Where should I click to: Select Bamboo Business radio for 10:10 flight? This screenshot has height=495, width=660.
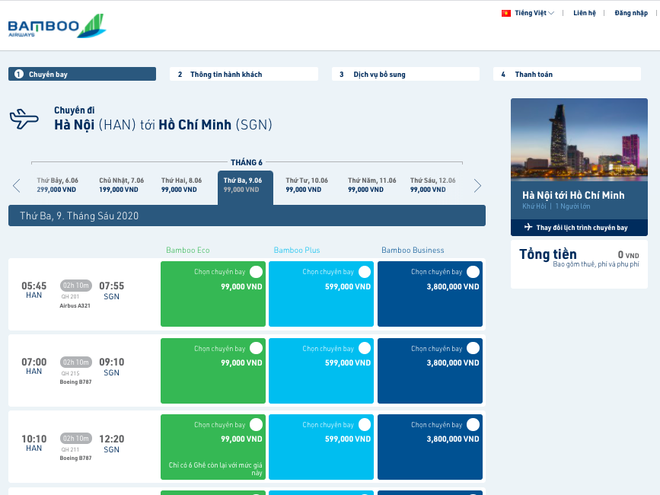[472, 424]
